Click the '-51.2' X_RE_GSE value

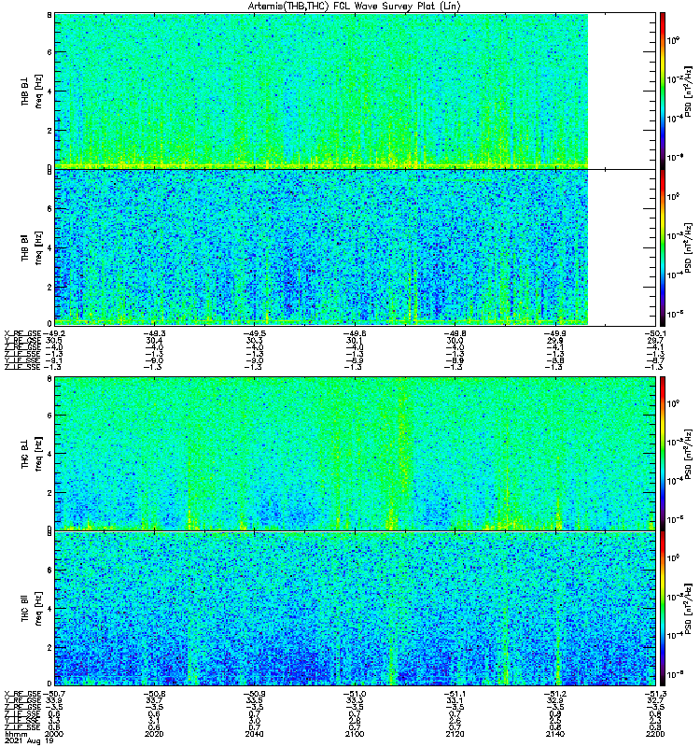tap(554, 694)
